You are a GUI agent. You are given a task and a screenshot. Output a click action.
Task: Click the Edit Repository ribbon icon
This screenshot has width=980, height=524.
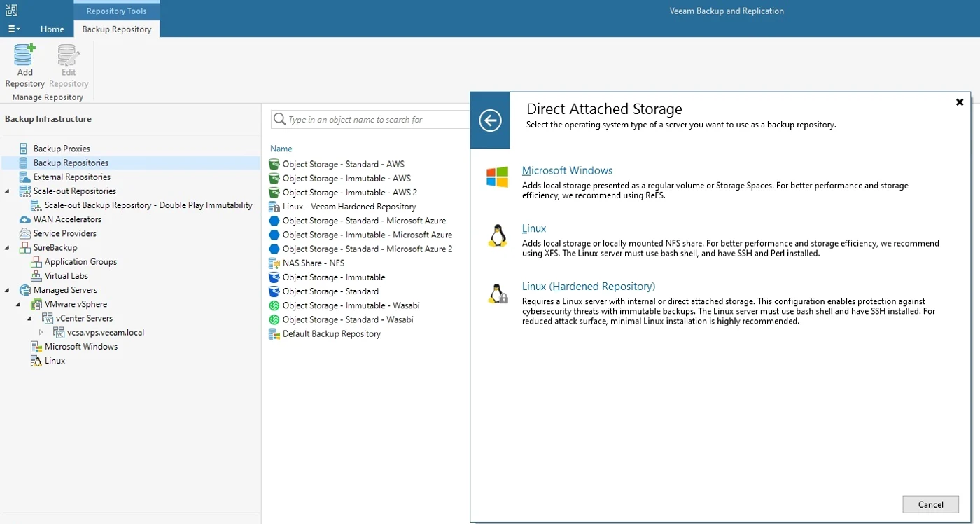click(69, 55)
